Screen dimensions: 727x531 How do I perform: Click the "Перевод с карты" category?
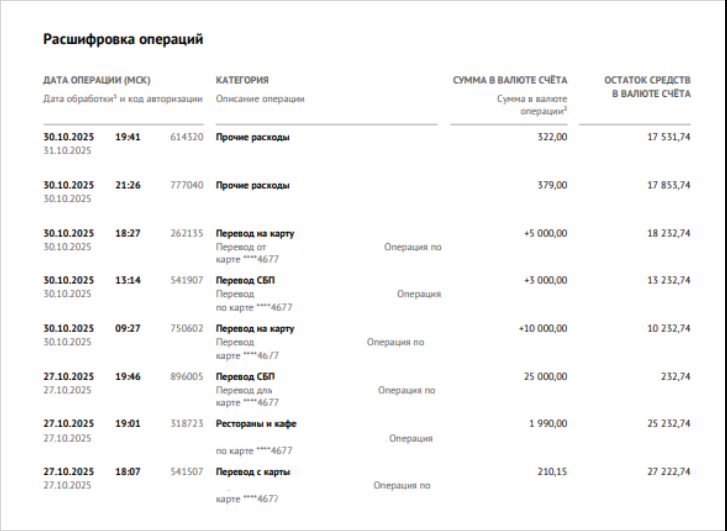point(253,472)
